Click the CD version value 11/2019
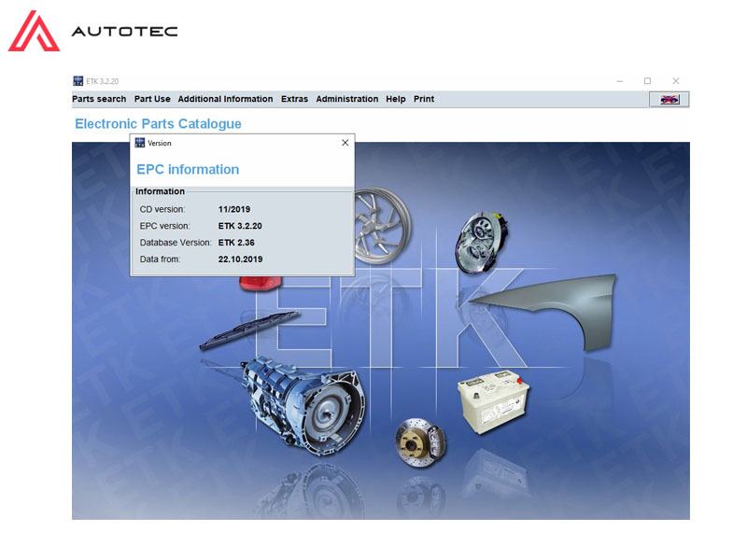The height and width of the screenshot is (560, 747). [234, 209]
